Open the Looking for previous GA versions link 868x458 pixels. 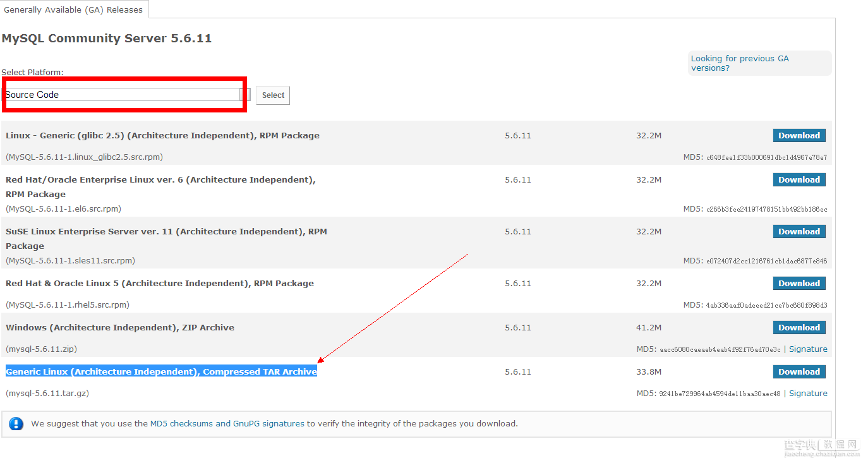point(739,63)
